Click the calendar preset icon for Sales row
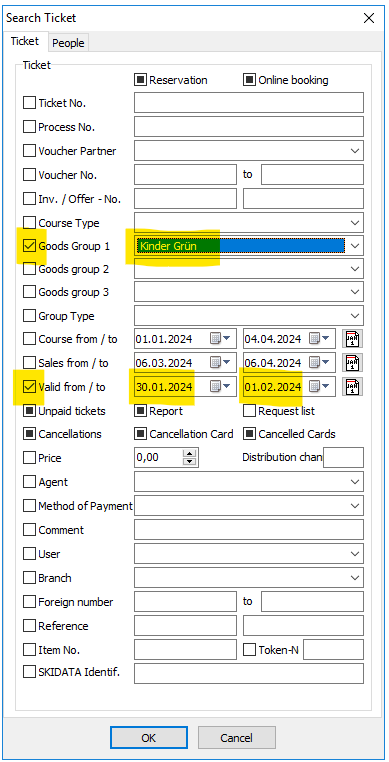The width and height of the screenshot is (389, 762). (352, 362)
